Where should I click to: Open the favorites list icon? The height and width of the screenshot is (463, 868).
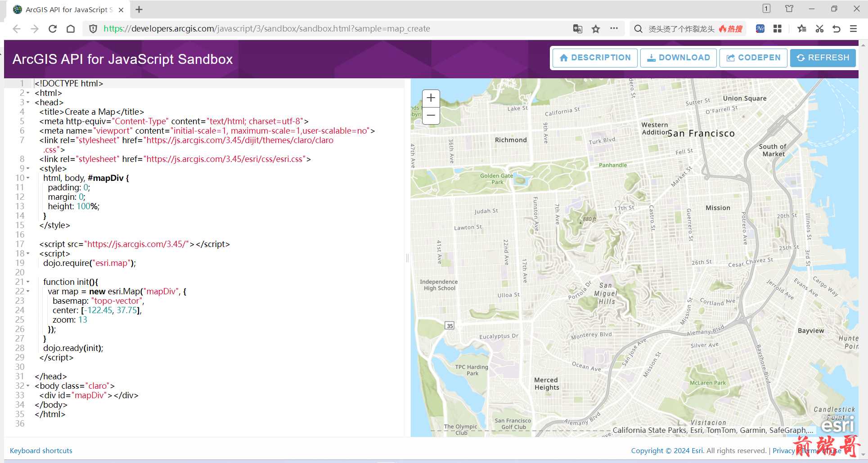(802, 29)
